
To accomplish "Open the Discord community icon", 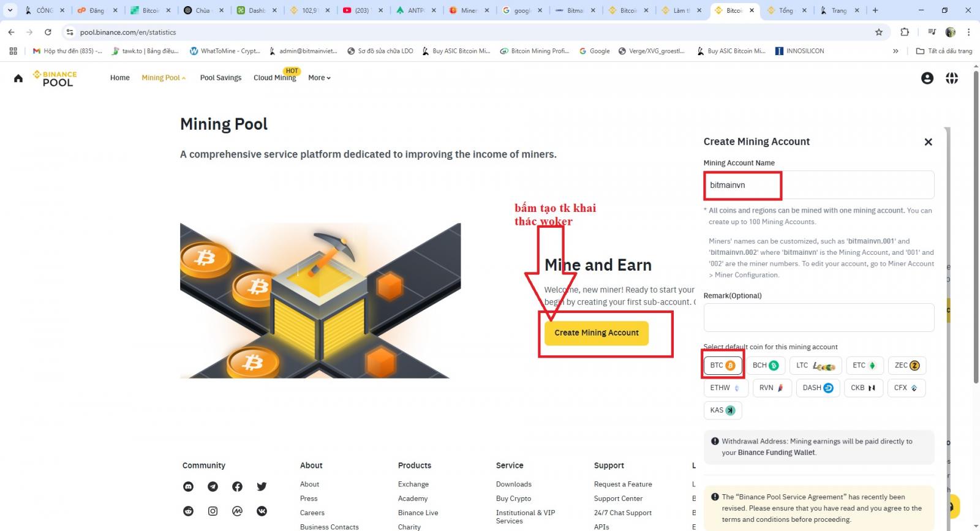I will point(189,486).
